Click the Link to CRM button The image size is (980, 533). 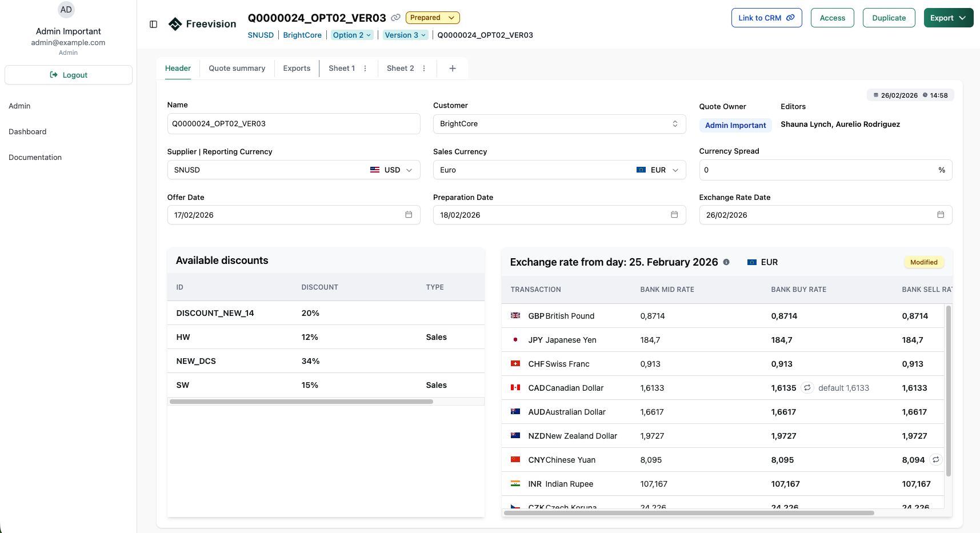point(766,18)
